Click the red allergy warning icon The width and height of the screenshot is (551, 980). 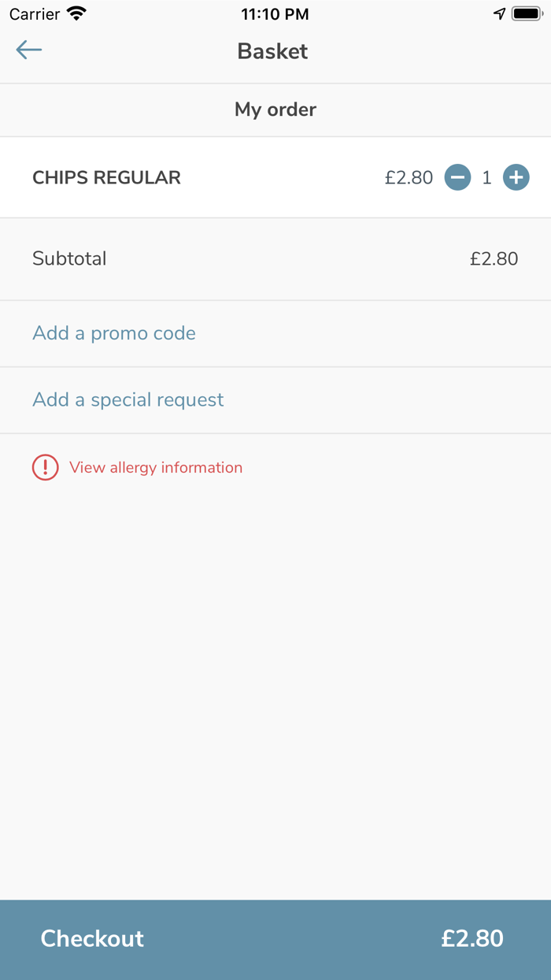[x=46, y=467]
